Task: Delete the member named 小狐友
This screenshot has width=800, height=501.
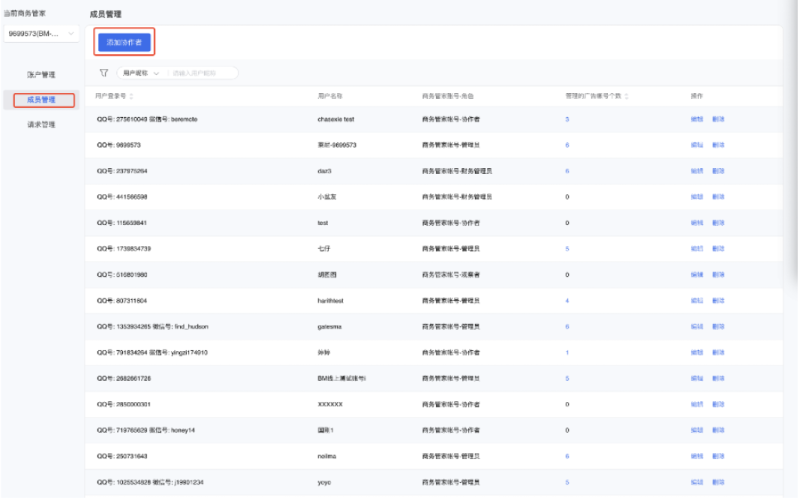Action: tap(718, 197)
